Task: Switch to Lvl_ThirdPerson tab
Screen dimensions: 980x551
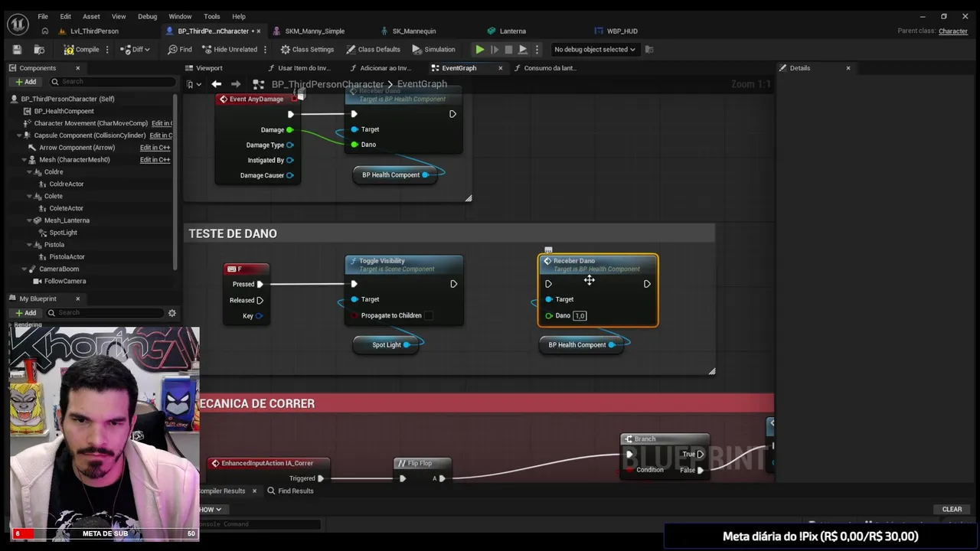Action: (94, 31)
